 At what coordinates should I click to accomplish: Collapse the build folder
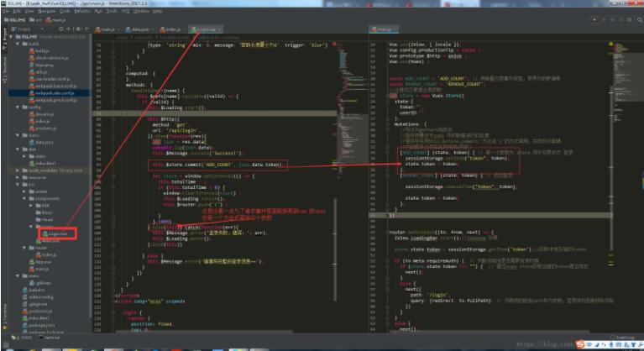click(18, 44)
